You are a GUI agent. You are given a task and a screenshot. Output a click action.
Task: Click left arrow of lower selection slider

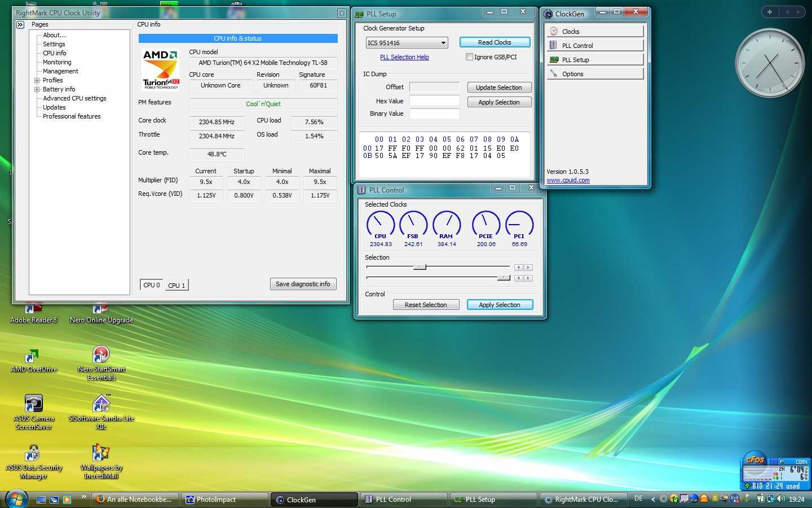(519, 278)
